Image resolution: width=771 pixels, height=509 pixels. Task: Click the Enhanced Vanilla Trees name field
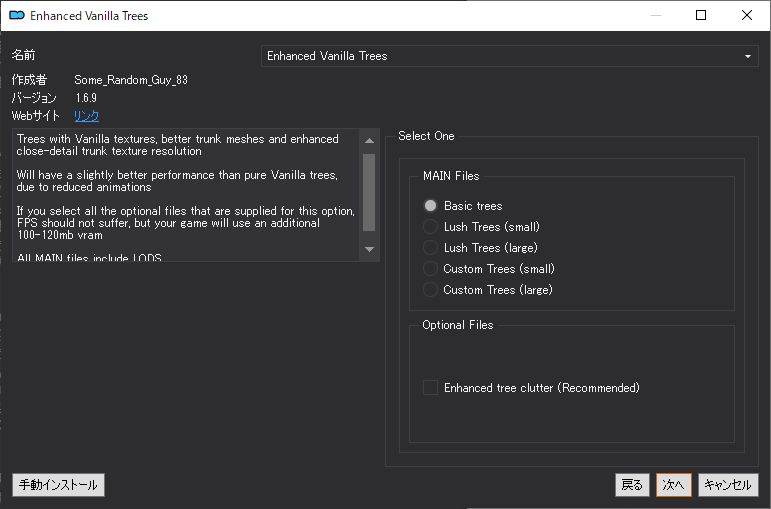point(500,56)
